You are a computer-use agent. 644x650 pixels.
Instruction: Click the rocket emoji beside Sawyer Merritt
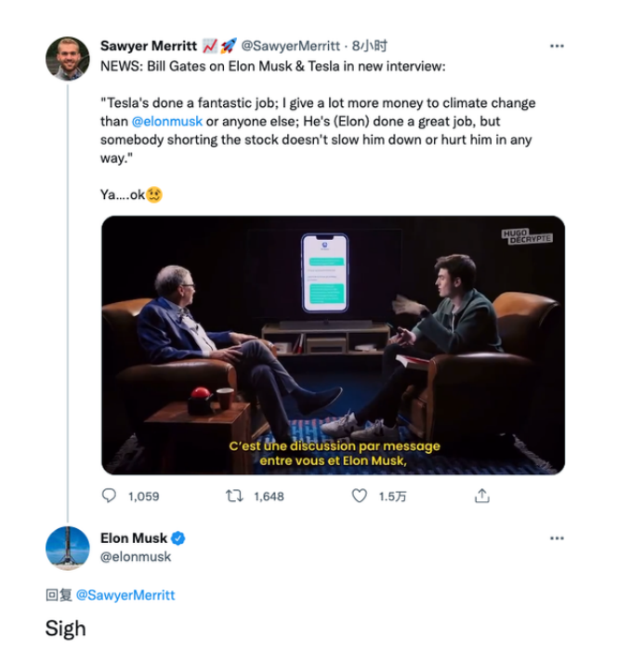tap(228, 45)
